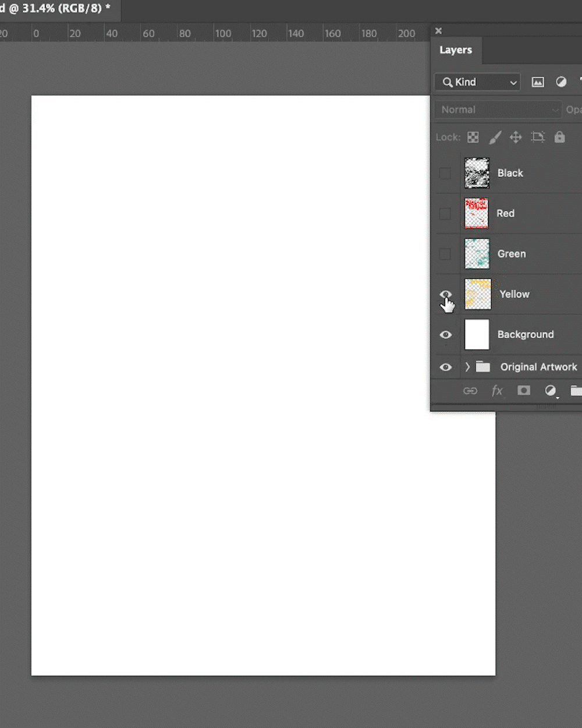Show the Black layer
Image resolution: width=582 pixels, height=728 pixels.
(x=445, y=173)
